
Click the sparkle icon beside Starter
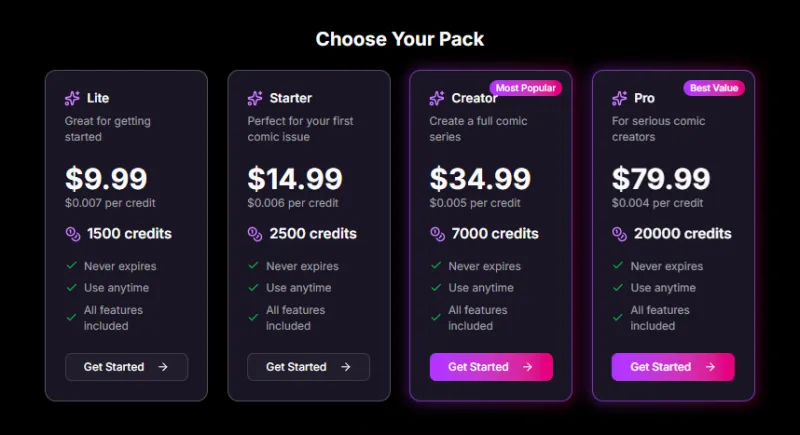coord(254,98)
